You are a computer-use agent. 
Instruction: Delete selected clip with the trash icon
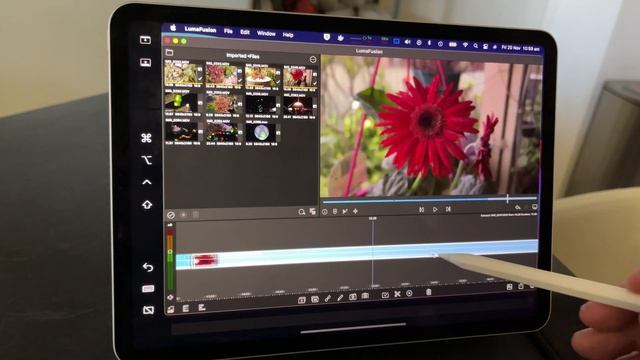(x=428, y=292)
